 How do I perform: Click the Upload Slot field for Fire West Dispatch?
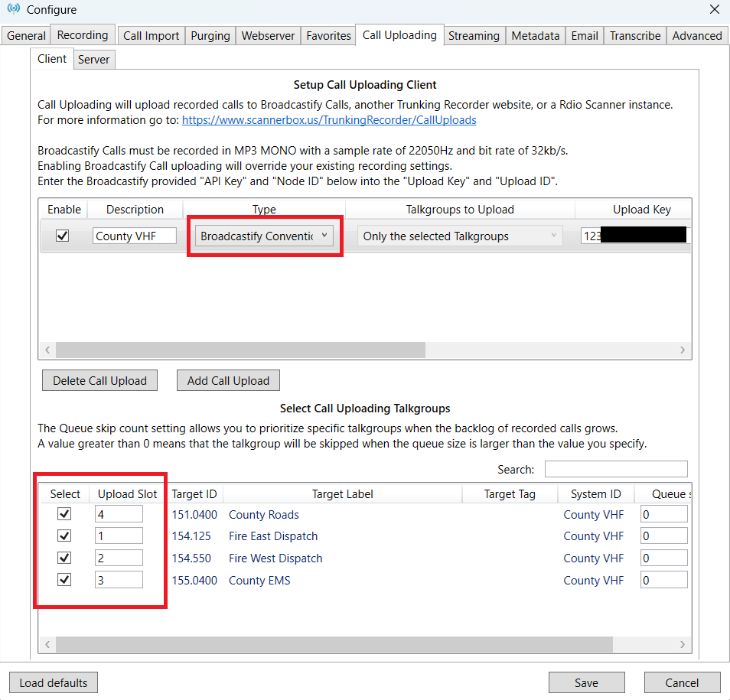click(x=119, y=558)
